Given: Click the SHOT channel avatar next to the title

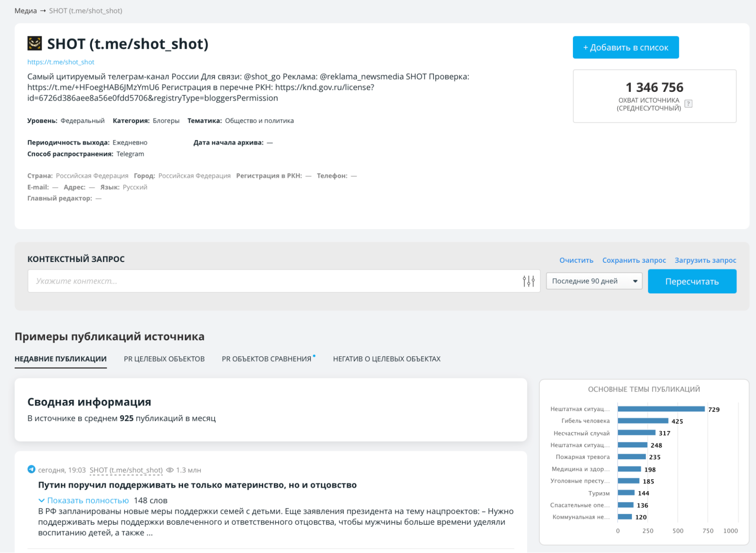Looking at the screenshot, I should [35, 43].
